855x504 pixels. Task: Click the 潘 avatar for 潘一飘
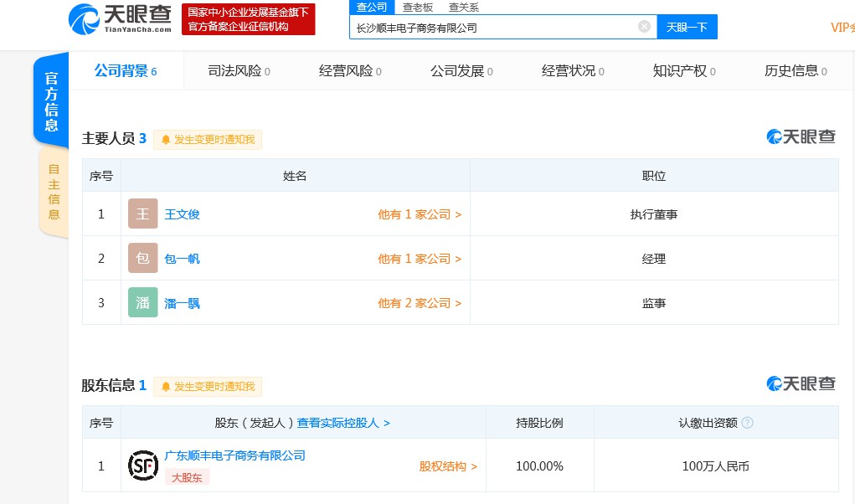click(x=143, y=302)
